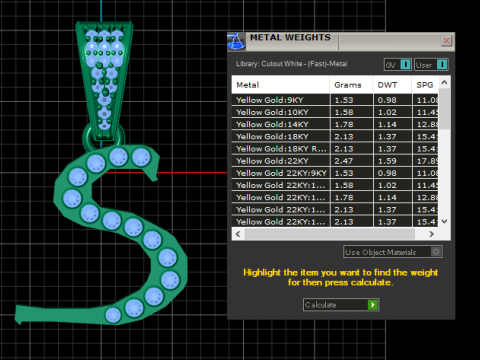This screenshot has height=360, width=480.
Task: Click the 1.59 DWT cell
Action: 392,161
